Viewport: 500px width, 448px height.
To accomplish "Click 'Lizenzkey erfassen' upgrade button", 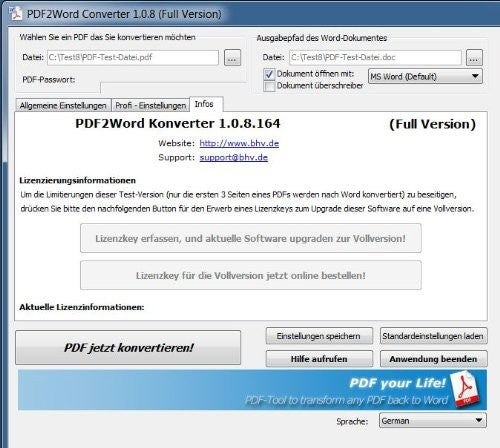I will click(x=251, y=238).
